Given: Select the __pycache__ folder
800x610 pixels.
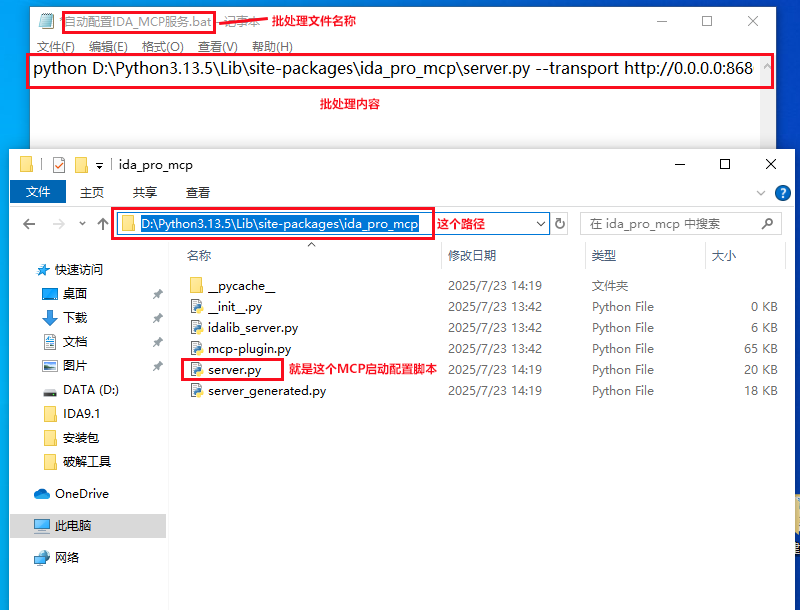Looking at the screenshot, I should (241, 286).
